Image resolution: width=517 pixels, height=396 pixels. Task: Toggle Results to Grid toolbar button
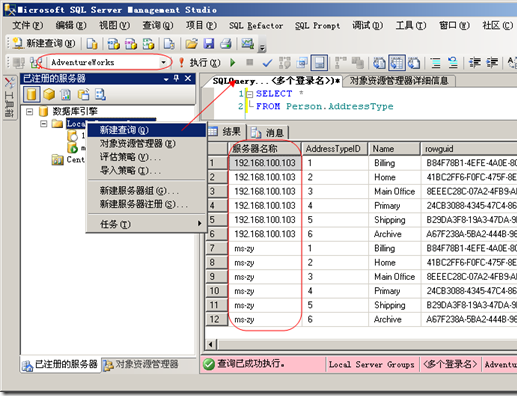[x=397, y=62]
